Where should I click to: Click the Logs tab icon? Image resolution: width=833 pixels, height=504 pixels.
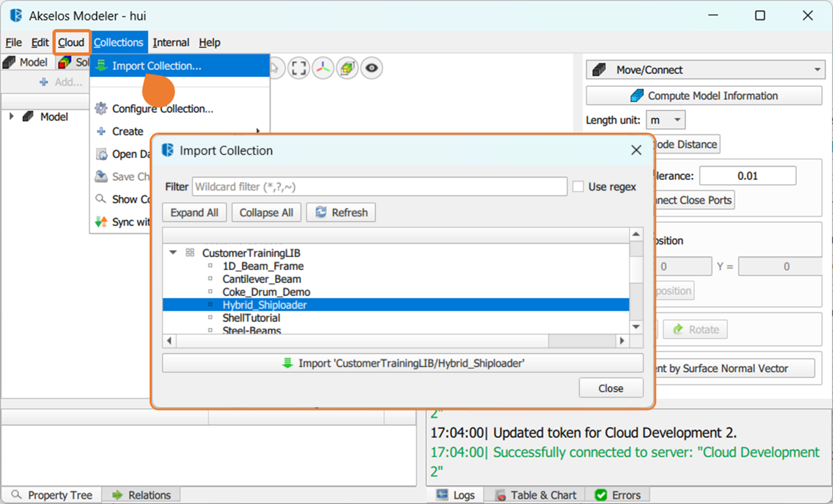click(443, 495)
